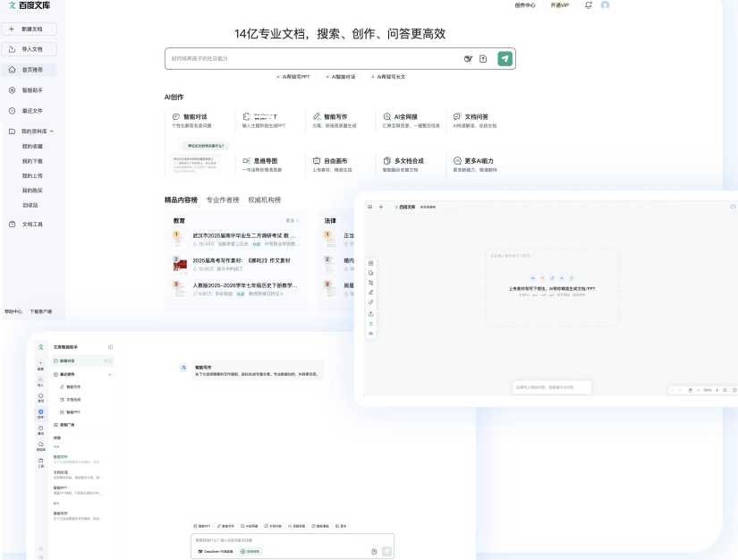Viewport: 738px width, 560px height.
Task: Select 我的购买 under 我的资料库
Action: tap(32, 191)
